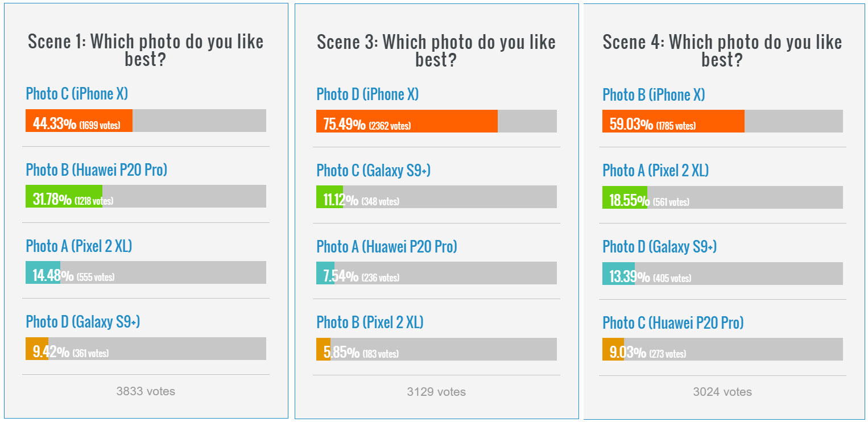Click Scene 4 'Photo D (Galaxy S9+)' link
868x422 pixels.
click(x=659, y=247)
